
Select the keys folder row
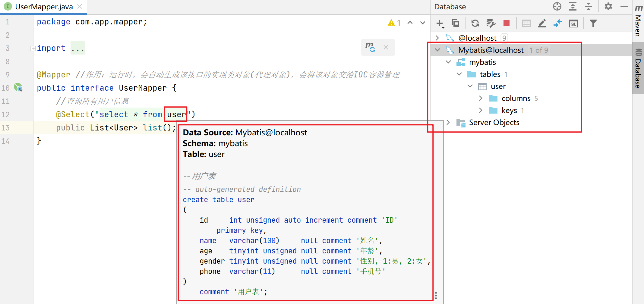531,110
